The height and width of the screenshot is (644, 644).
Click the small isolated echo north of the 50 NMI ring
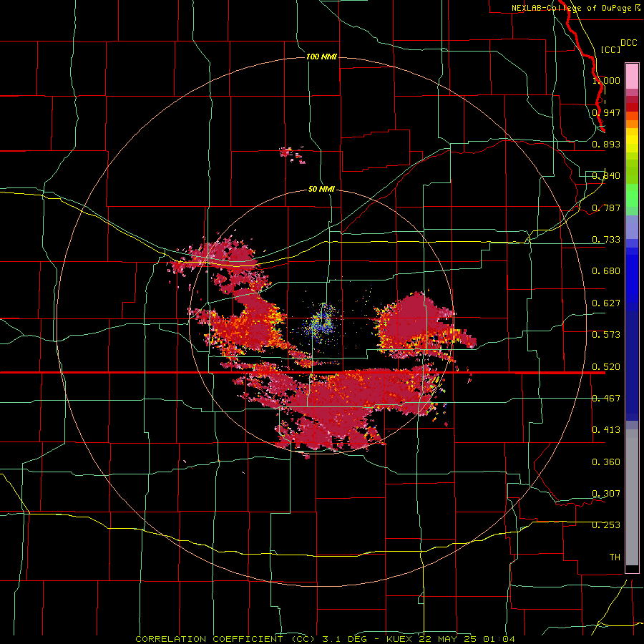[x=292, y=154]
